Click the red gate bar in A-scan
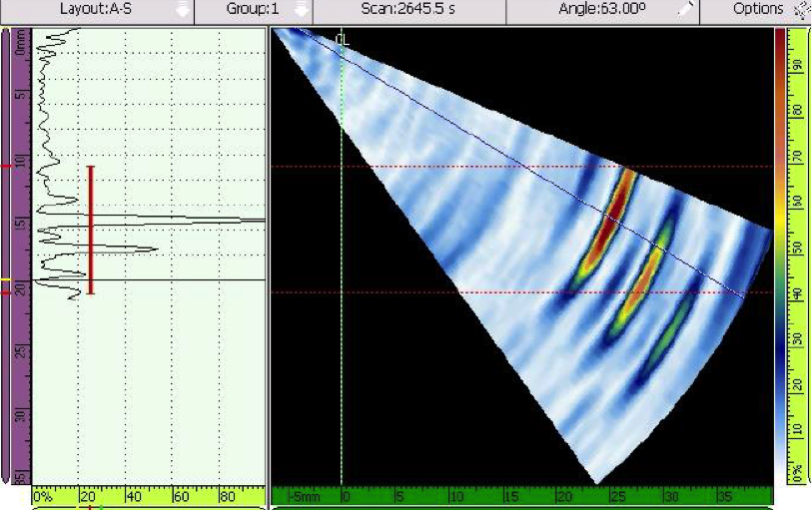 click(91, 230)
